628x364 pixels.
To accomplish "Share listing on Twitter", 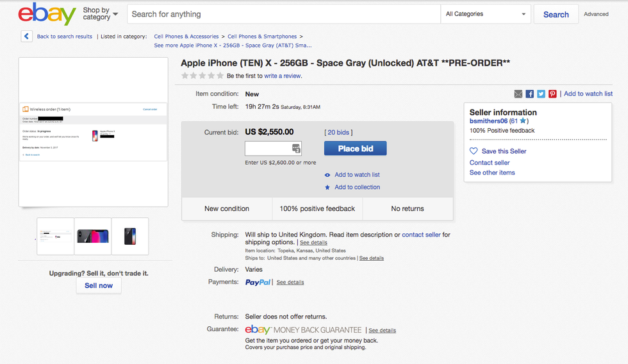I will pyautogui.click(x=541, y=94).
